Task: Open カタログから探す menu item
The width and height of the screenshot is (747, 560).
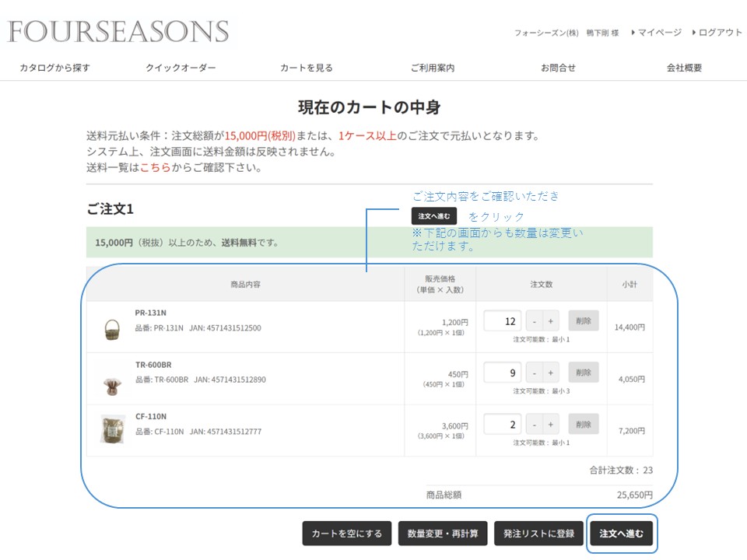Action: (54, 68)
